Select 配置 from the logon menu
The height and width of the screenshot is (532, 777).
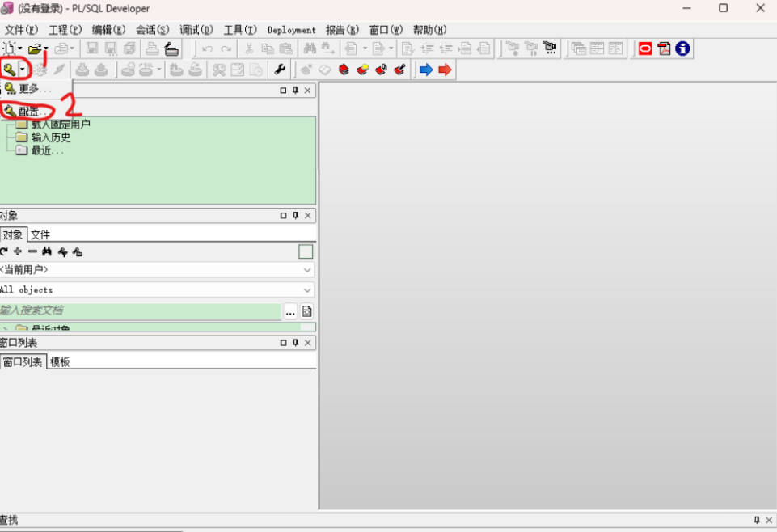(x=28, y=112)
